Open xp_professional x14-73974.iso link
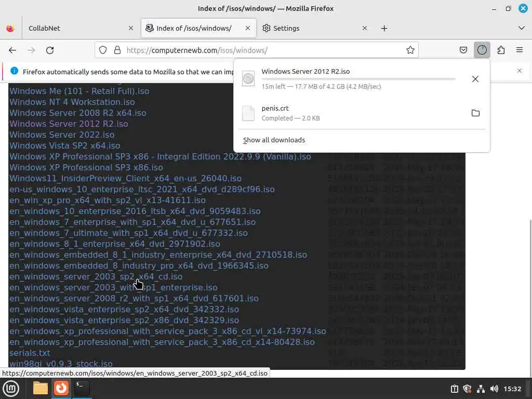Viewport: 532px width, 399px height. click(x=168, y=331)
